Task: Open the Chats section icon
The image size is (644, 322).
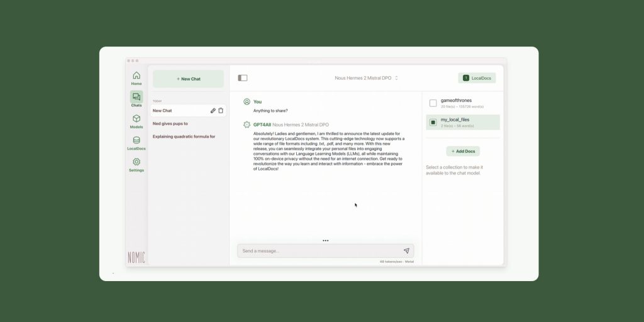Action: 136,97
